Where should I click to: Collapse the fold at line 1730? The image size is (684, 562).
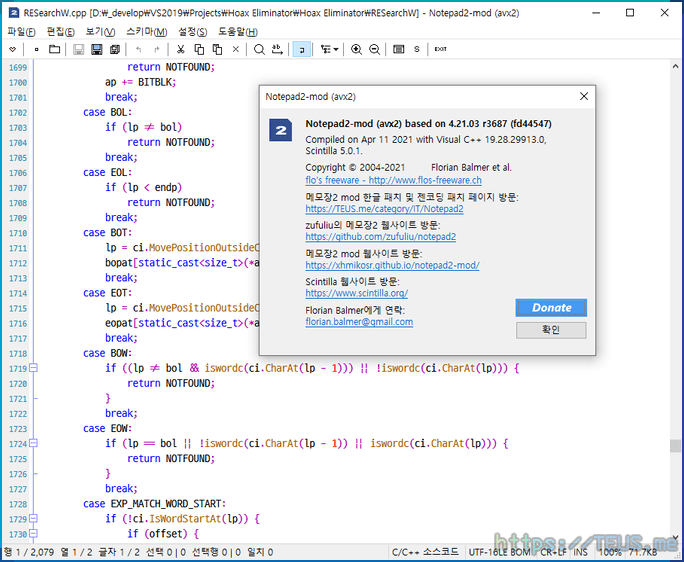[x=34, y=534]
